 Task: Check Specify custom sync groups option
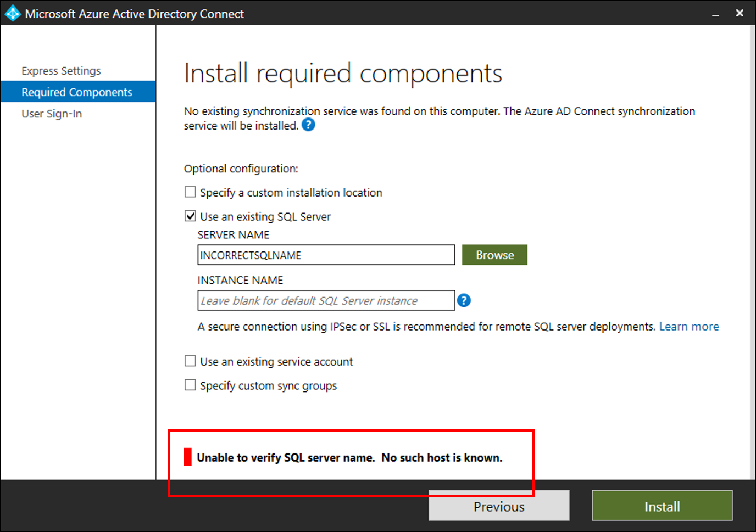[190, 385]
